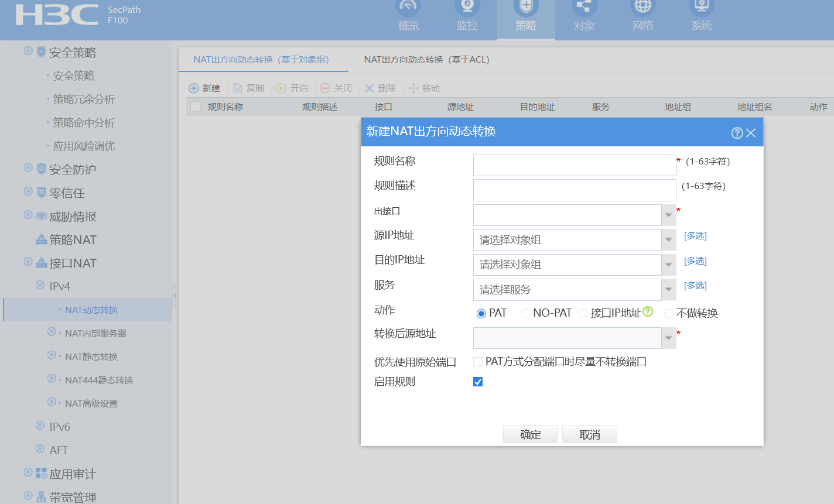
Task: Open 策略冗余分析 in sidebar
Action: 84,99
